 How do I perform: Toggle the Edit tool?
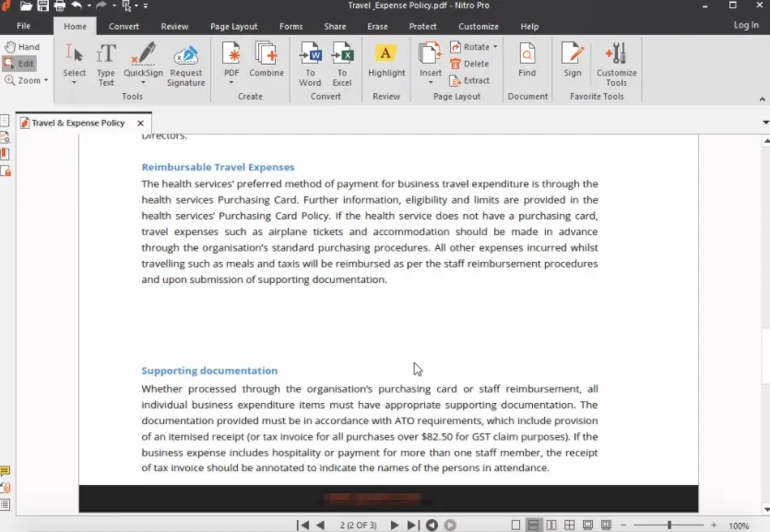click(19, 64)
